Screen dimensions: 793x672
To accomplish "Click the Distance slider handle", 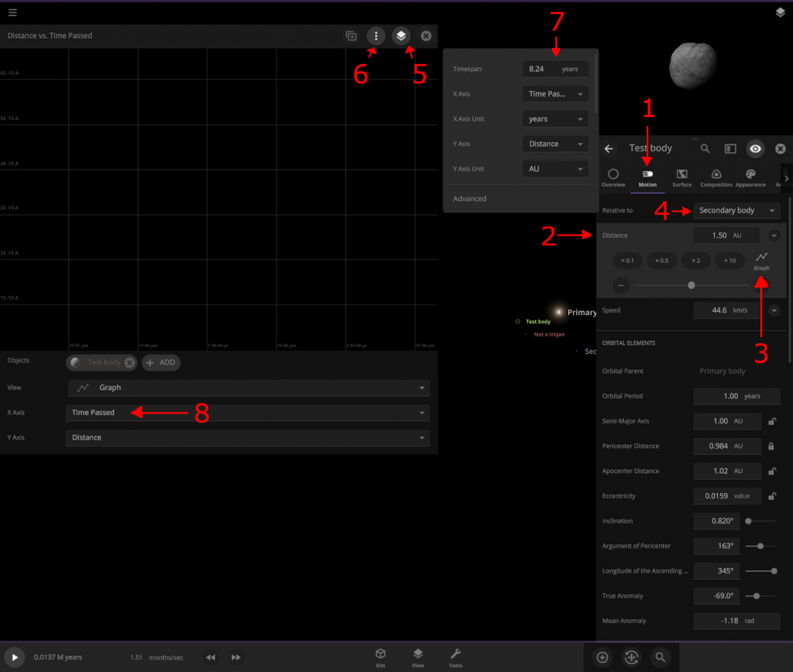I will click(691, 286).
